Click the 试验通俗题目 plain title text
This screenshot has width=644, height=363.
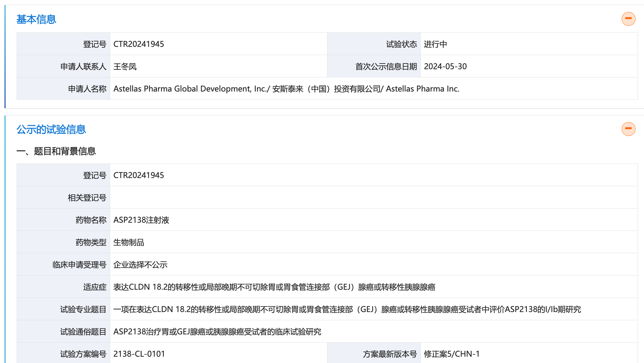(x=217, y=332)
